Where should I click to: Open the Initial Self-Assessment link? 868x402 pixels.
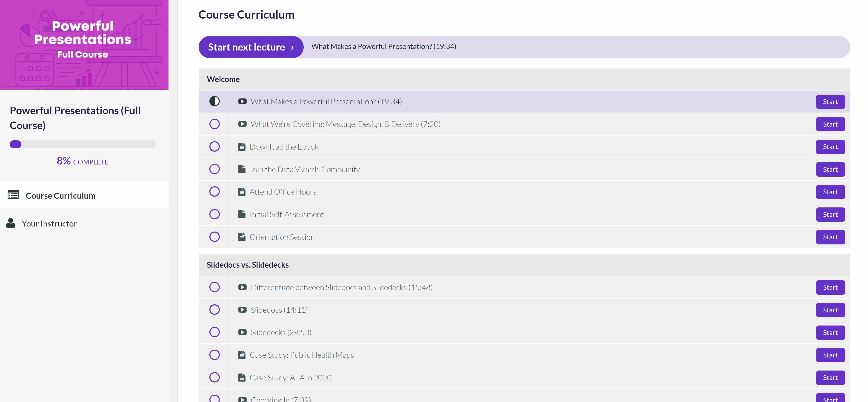(x=286, y=214)
